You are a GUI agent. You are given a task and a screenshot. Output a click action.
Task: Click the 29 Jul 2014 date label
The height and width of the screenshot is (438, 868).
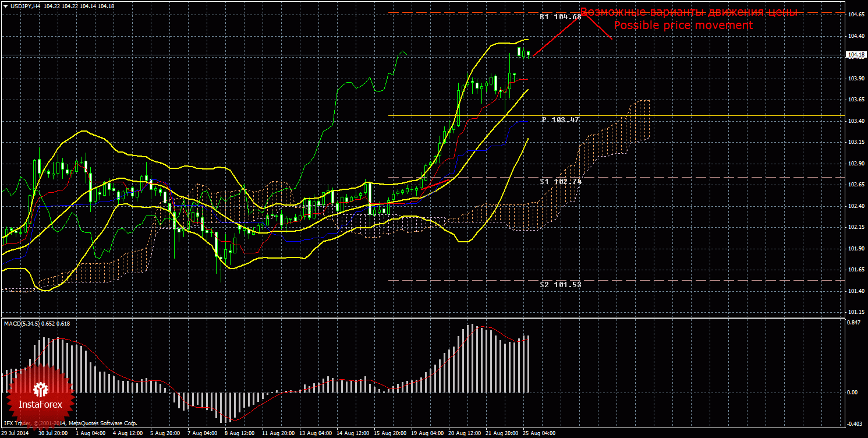coord(15,433)
